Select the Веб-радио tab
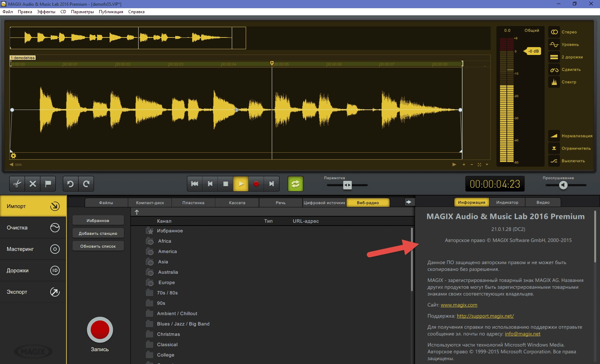 coord(368,203)
